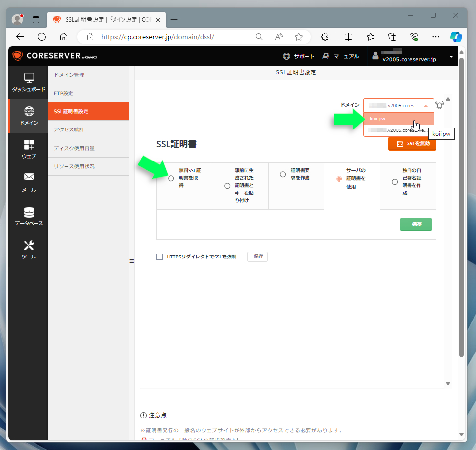Open the サポート link in header

[299, 56]
